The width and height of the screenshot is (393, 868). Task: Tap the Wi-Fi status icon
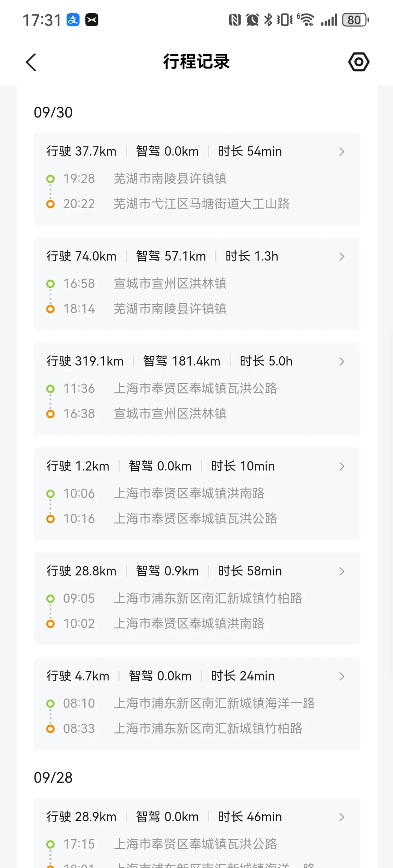(x=306, y=20)
